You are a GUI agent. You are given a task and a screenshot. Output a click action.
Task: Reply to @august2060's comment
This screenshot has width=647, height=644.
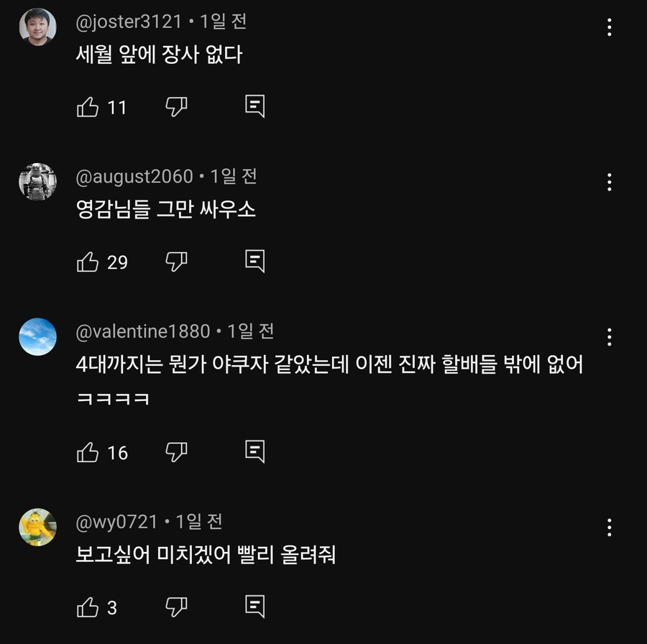[254, 261]
